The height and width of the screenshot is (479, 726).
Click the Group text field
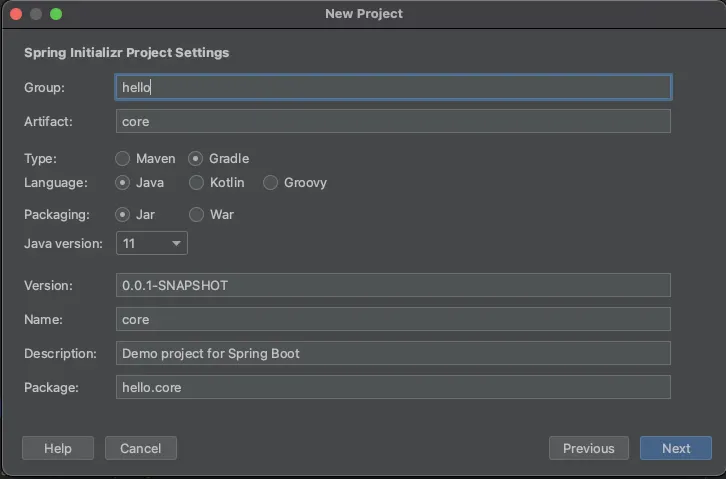393,87
